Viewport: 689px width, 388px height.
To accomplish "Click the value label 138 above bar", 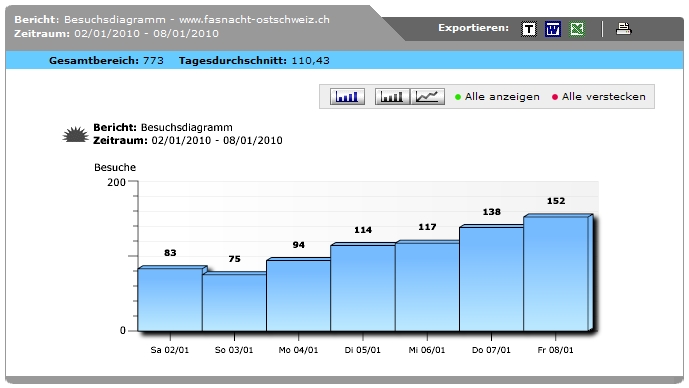I will tap(492, 212).
